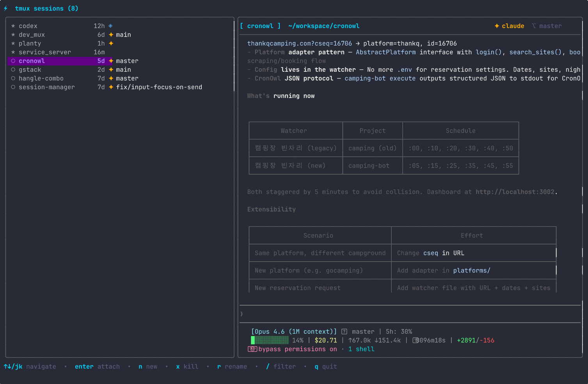Select the planty session row

tap(120, 44)
